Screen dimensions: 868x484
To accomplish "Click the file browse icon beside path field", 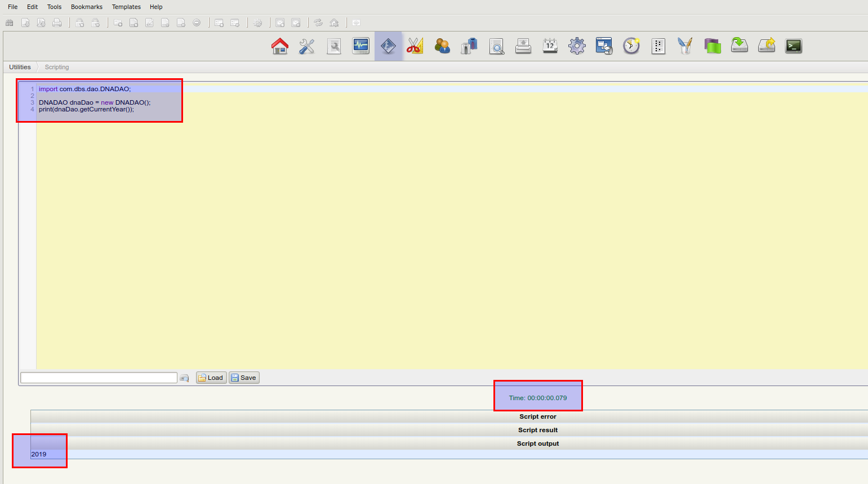I will click(184, 378).
